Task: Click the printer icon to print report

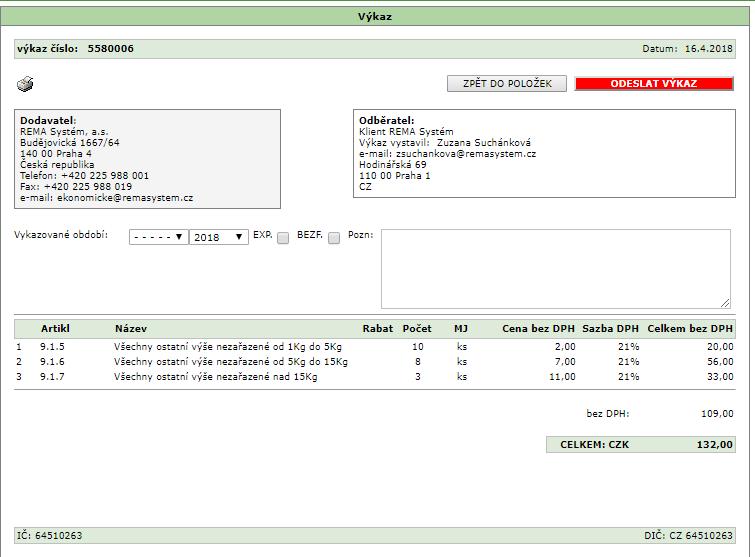Action: 25,84
